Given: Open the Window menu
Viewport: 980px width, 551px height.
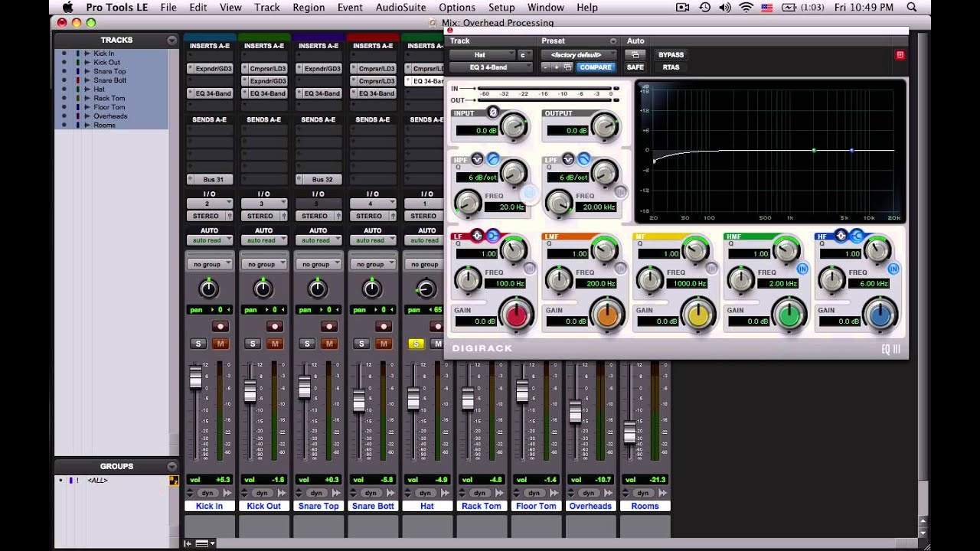Looking at the screenshot, I should pyautogui.click(x=546, y=8).
